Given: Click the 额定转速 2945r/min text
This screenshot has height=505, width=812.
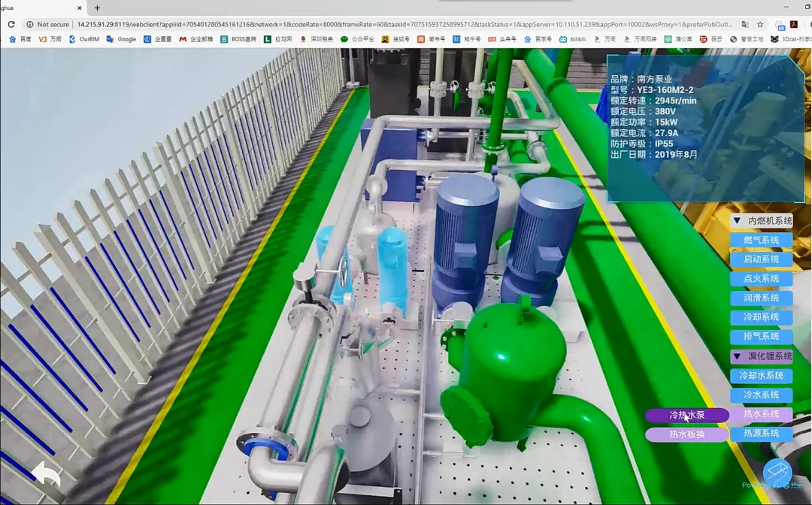Looking at the screenshot, I should (x=653, y=101).
